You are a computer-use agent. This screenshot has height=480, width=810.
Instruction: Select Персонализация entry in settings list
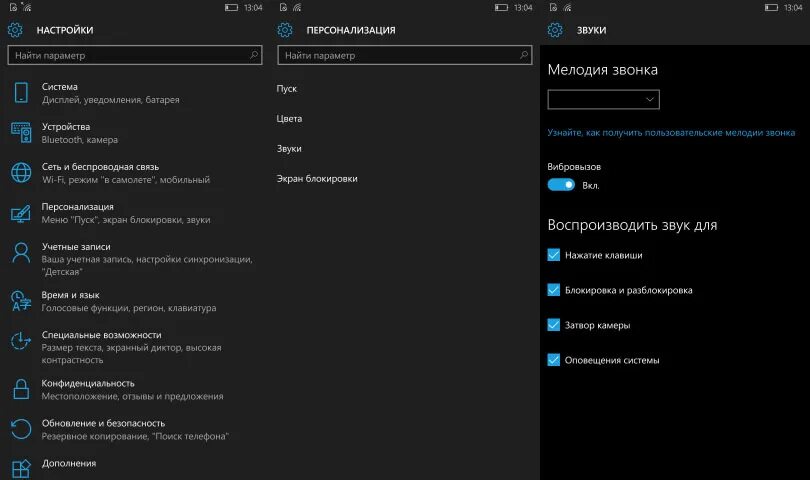[x=77, y=207]
